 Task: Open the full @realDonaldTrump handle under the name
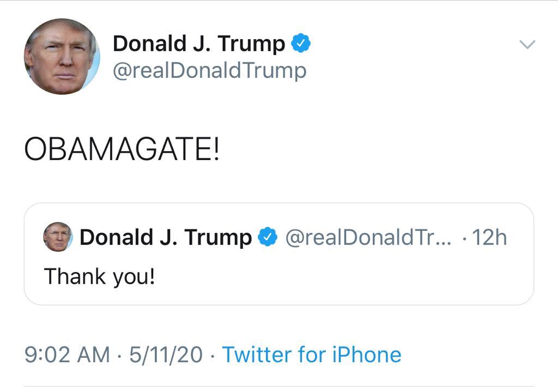point(209,71)
